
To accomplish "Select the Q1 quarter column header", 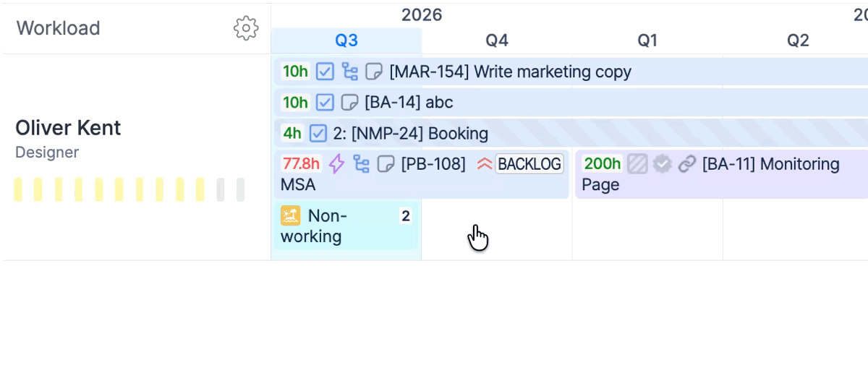I will pos(647,40).
